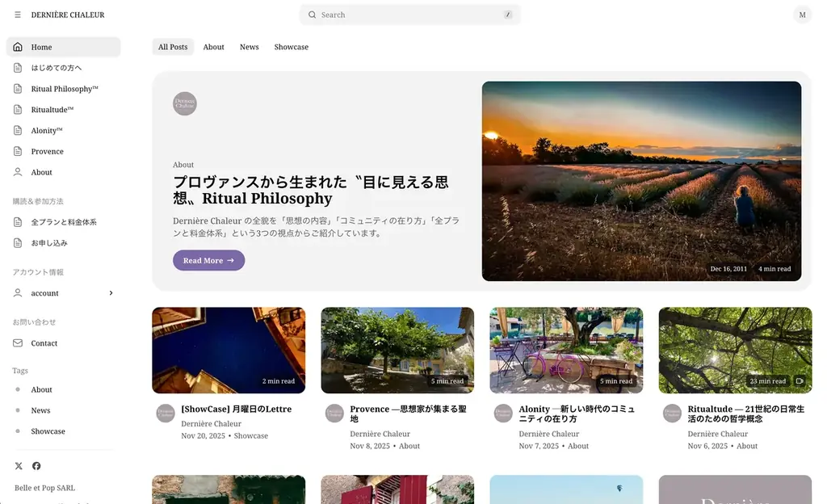
Task: Select the Home icon in the sidebar
Action: (x=16, y=47)
